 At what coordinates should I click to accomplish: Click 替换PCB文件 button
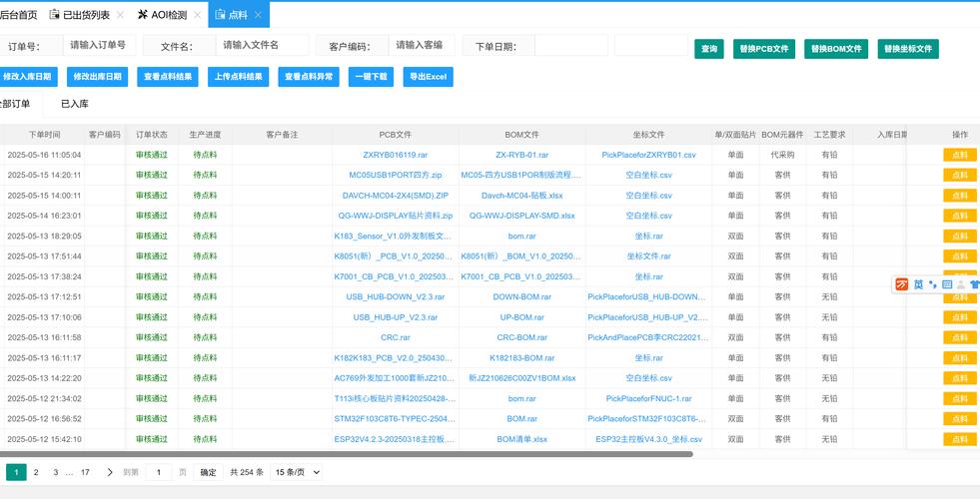(x=764, y=49)
